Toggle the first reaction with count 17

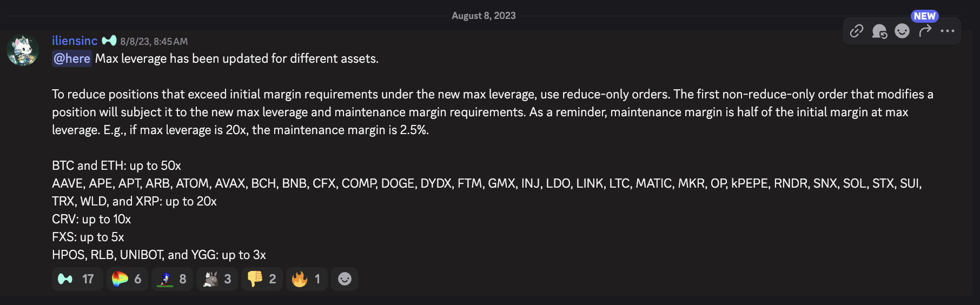pyautogui.click(x=77, y=279)
